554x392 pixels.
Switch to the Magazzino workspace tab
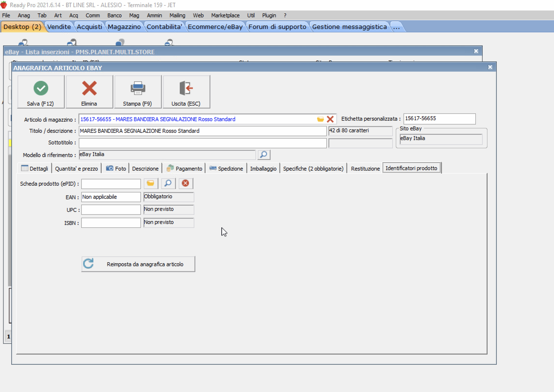124,27
